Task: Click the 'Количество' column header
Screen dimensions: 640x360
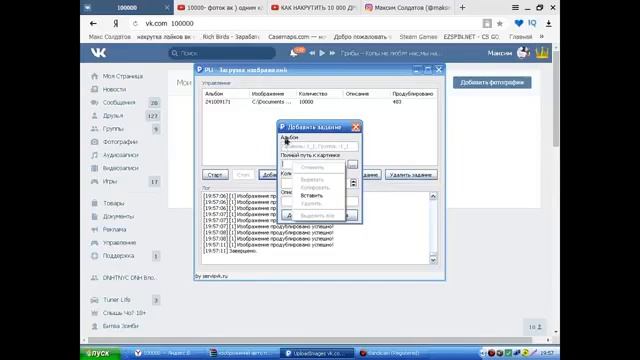Action: pos(313,93)
